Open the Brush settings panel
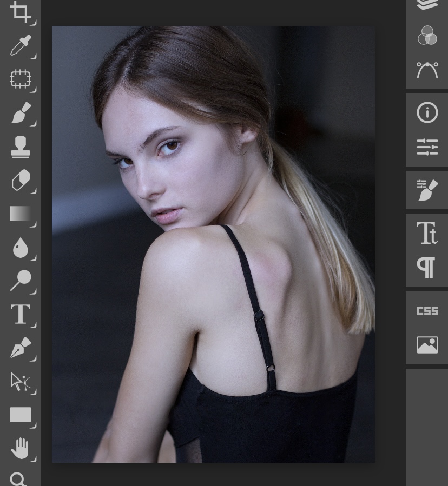 tap(427, 190)
